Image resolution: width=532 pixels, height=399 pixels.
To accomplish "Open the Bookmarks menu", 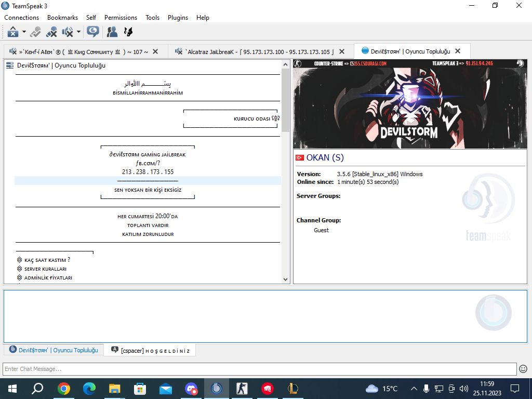I will [x=62, y=18].
